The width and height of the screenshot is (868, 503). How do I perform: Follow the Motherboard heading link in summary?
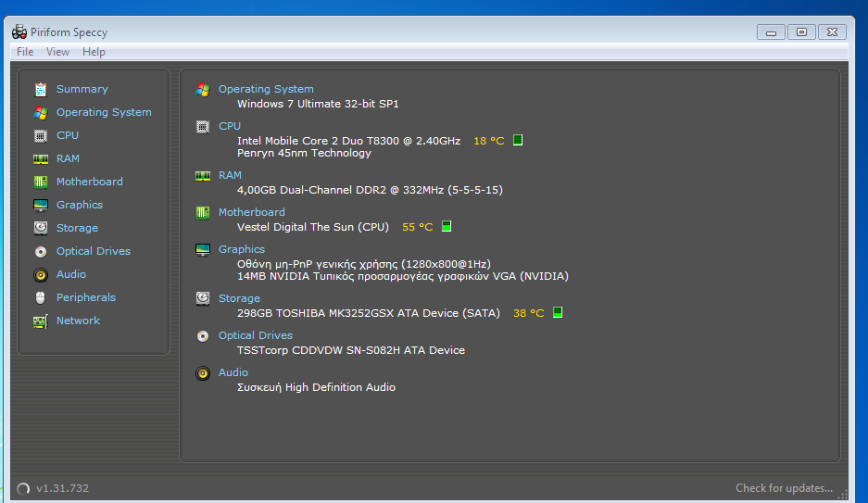pyautogui.click(x=251, y=212)
